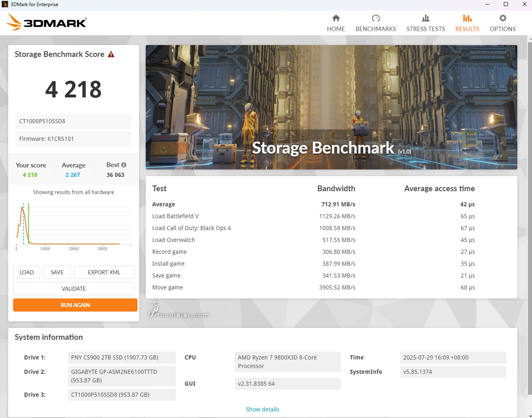Go to the HOME tab
Screen dimensions: 532x418
tap(336, 23)
